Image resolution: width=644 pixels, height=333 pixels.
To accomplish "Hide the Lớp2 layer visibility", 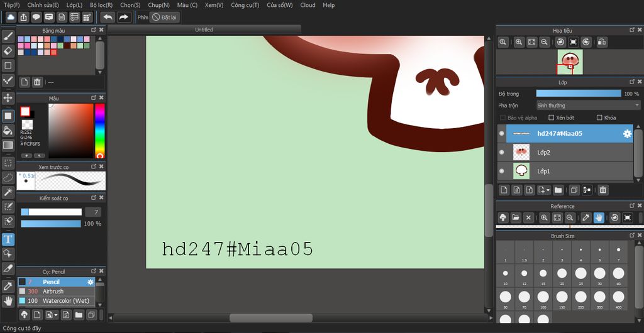I will click(x=502, y=152).
